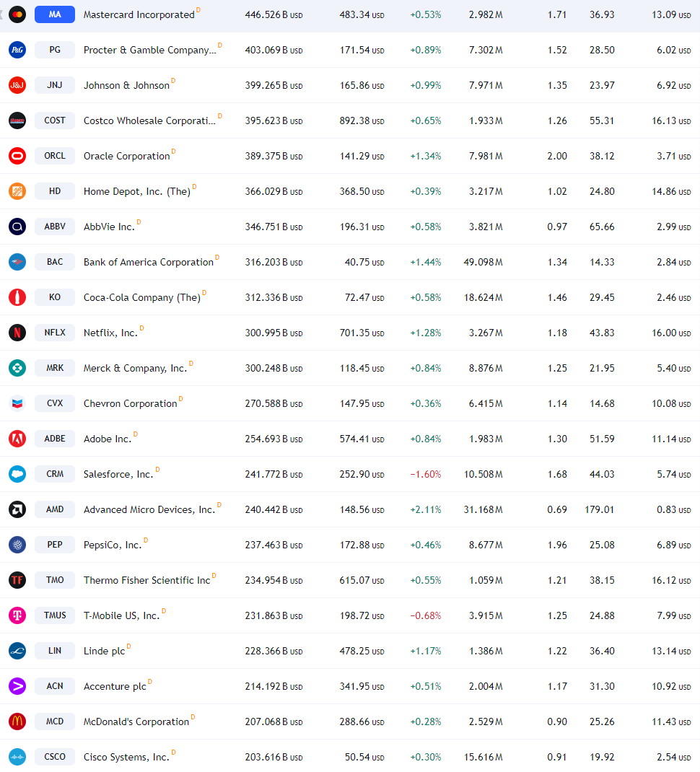Click the Coca-Cola logo icon

17,297
